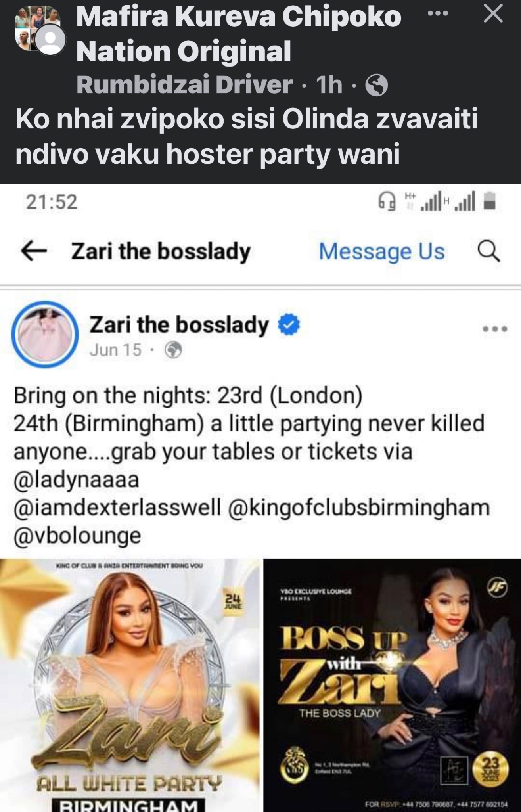Tap the back arrow beside Zari the bosslady
This screenshot has width=521, height=812.
pyautogui.click(x=34, y=251)
